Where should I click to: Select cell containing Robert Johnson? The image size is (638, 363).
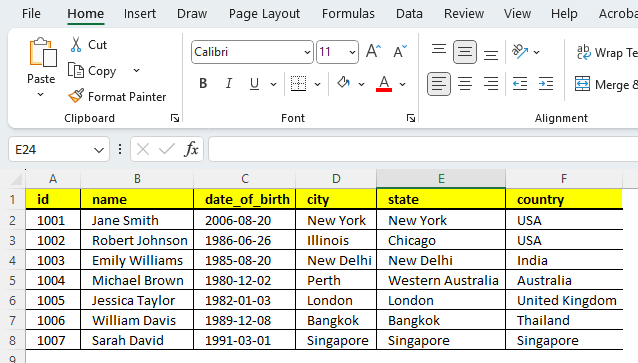pyautogui.click(x=137, y=241)
